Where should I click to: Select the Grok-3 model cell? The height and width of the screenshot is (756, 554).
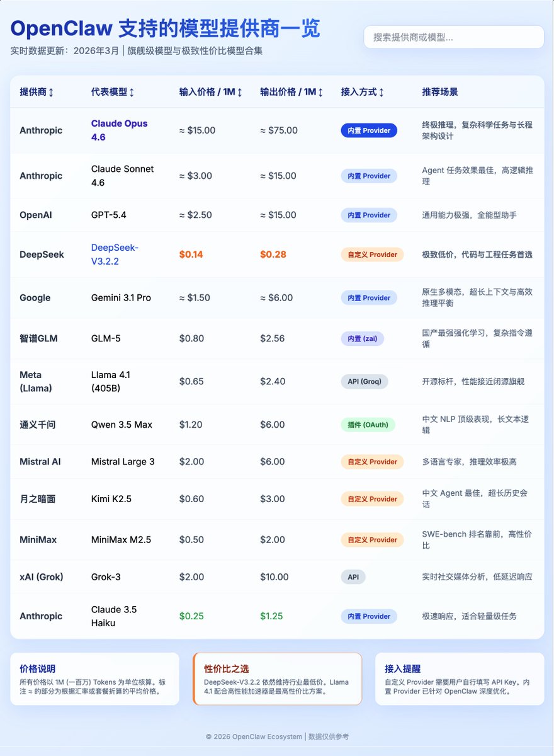[x=106, y=577]
